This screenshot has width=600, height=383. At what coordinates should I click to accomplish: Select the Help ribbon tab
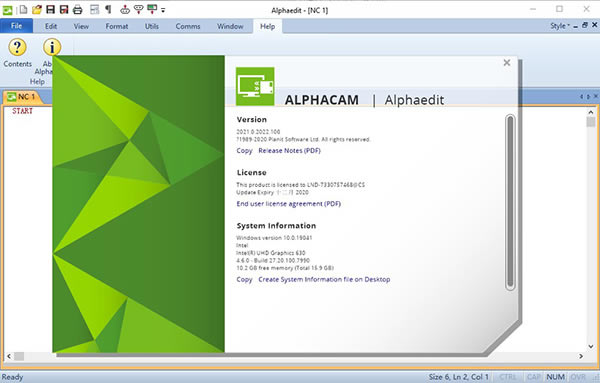(267, 26)
